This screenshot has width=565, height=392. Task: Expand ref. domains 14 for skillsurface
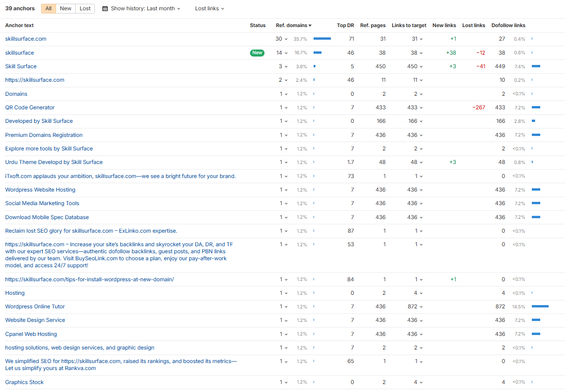coord(282,53)
